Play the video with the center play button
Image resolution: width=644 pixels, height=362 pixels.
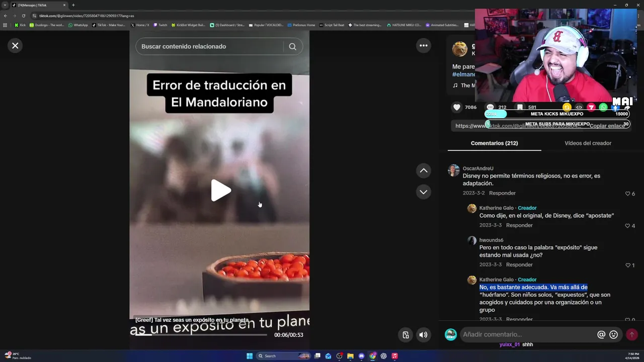[220, 191]
